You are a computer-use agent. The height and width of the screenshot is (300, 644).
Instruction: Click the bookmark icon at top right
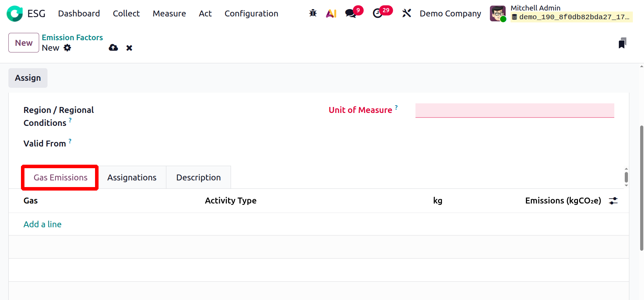coord(622,43)
